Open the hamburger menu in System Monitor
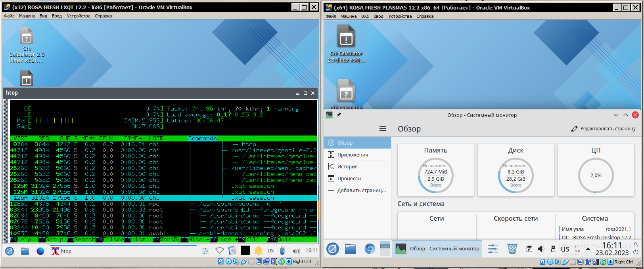 click(382, 129)
